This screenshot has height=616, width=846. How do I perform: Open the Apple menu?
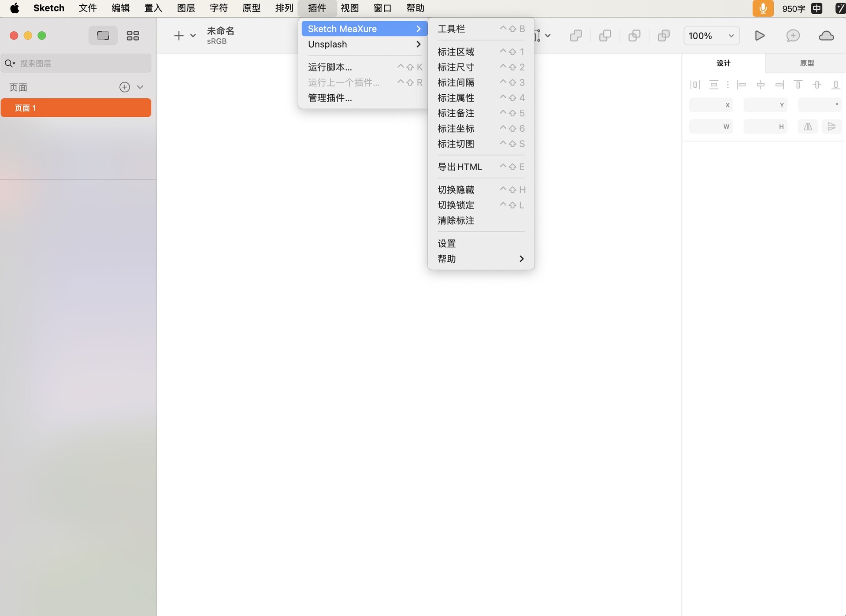15,8
